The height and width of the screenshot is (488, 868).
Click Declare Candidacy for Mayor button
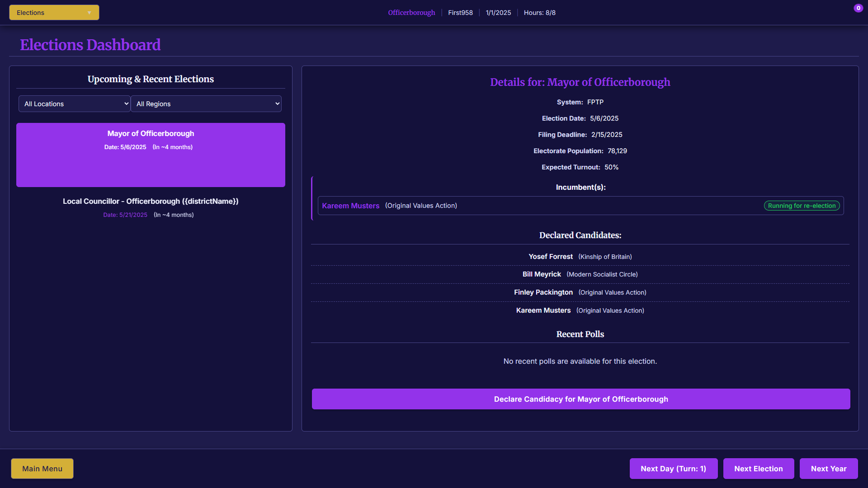[x=580, y=399]
